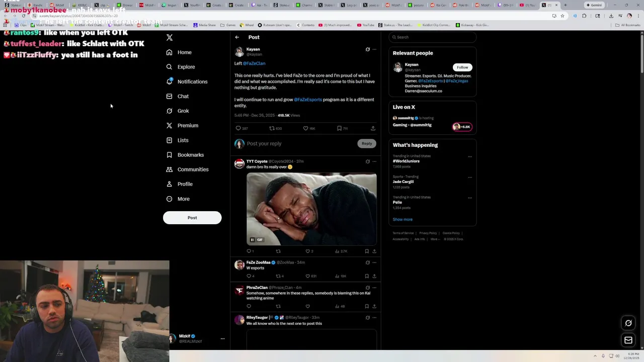Bookmark TYT Coyote's reply

click(x=367, y=251)
